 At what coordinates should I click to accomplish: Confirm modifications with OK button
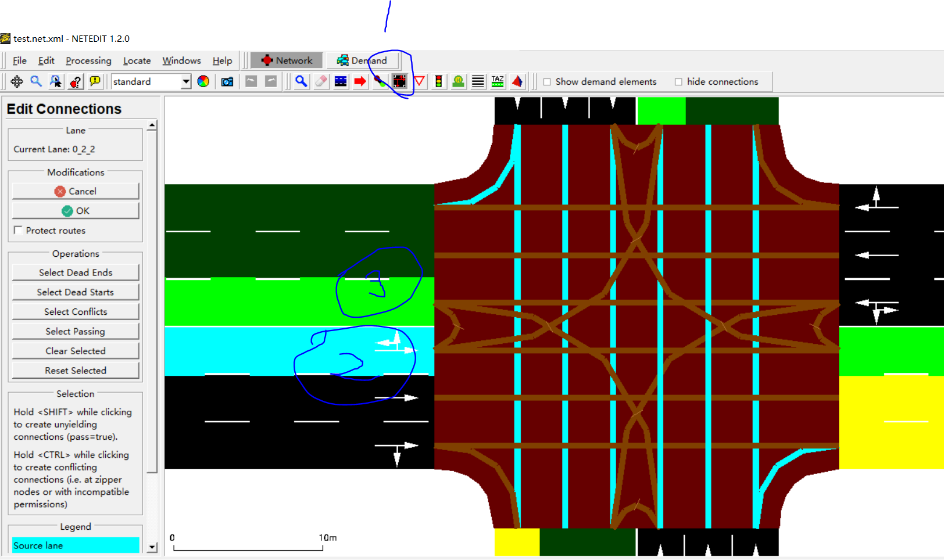coord(76,211)
